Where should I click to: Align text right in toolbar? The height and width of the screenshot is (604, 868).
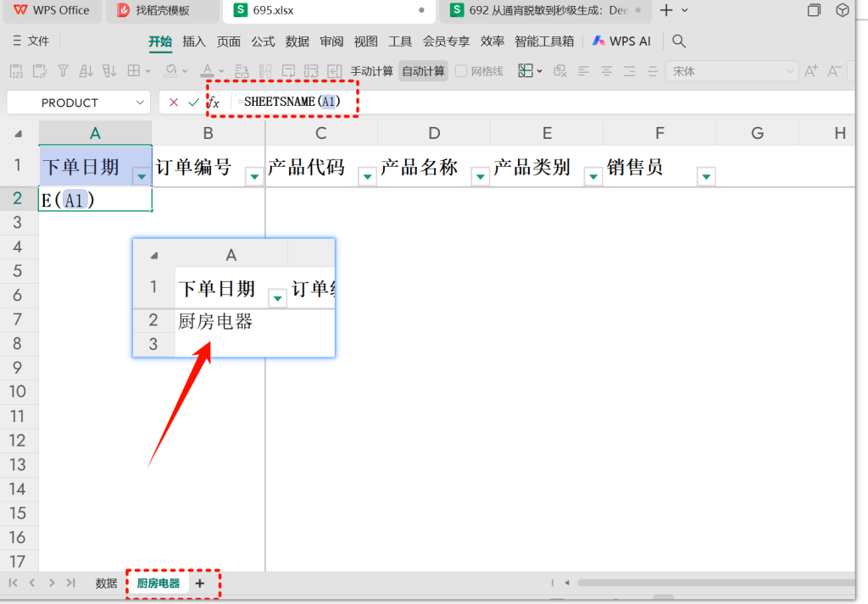tap(629, 71)
